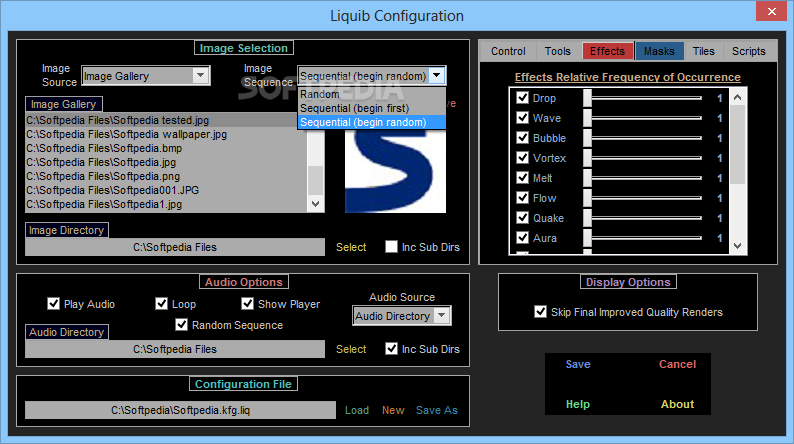Uncheck Play Audio option
Image resolution: width=794 pixels, height=444 pixels.
click(53, 303)
